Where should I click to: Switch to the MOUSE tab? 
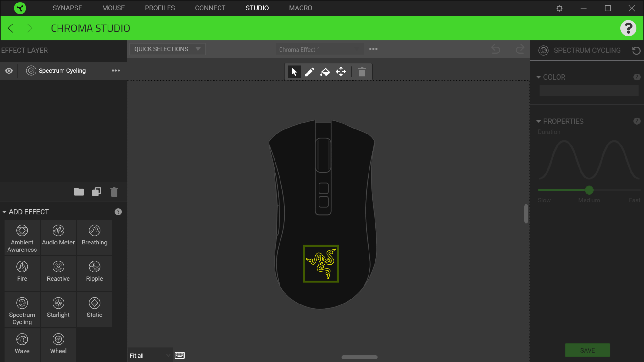click(x=113, y=8)
